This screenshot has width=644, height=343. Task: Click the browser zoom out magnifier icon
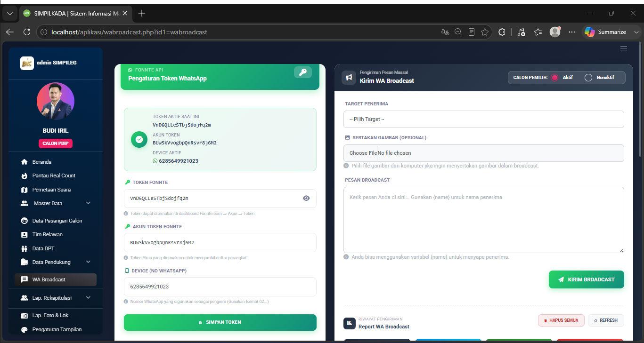coord(458,32)
